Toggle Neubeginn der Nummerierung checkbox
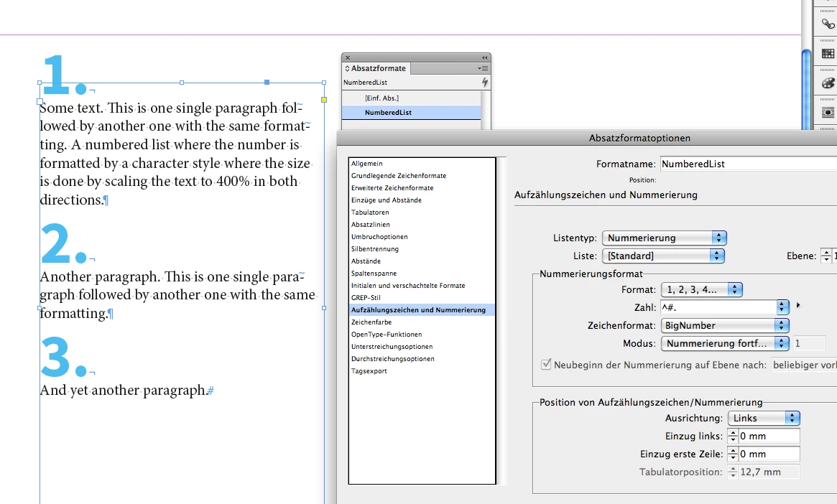Image resolution: width=837 pixels, height=504 pixels. 546,364
